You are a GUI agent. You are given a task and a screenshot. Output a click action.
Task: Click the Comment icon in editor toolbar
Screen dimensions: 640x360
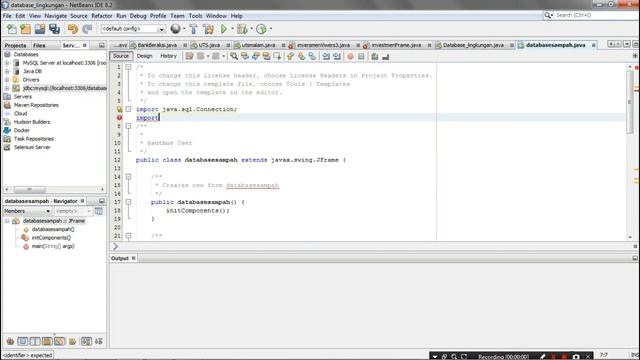375,56
